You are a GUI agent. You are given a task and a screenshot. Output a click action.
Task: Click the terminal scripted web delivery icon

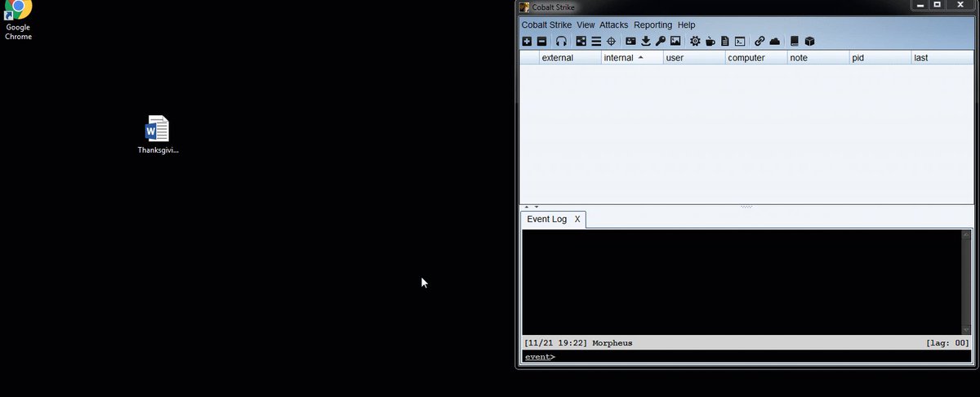(739, 41)
